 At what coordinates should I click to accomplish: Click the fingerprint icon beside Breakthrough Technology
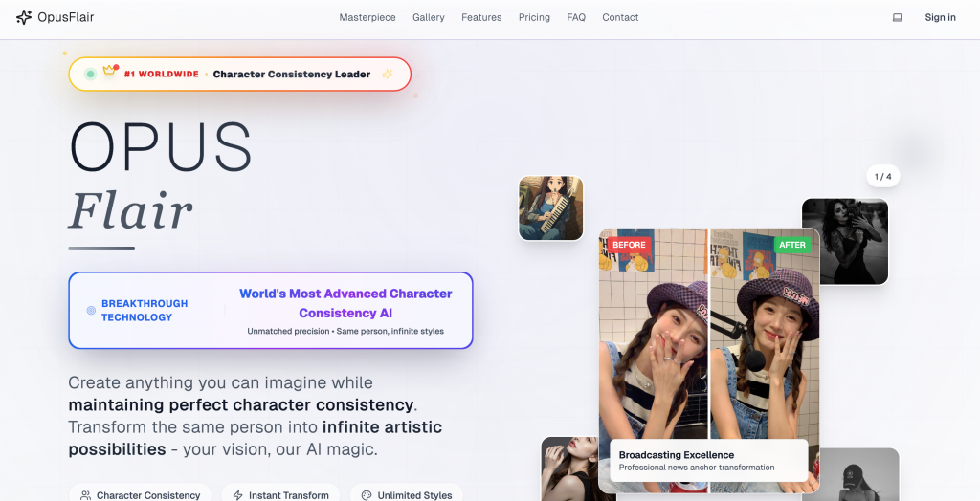pyautogui.click(x=91, y=311)
